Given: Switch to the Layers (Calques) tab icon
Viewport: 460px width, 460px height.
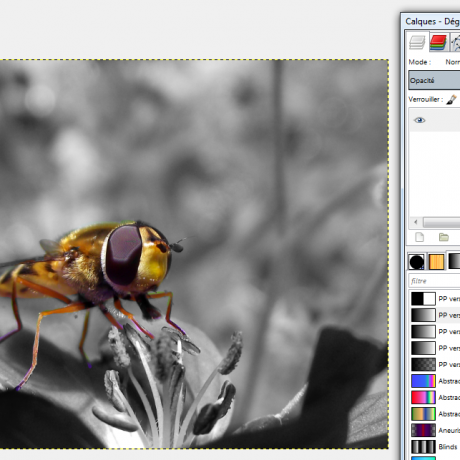Looking at the screenshot, I should tap(417, 42).
